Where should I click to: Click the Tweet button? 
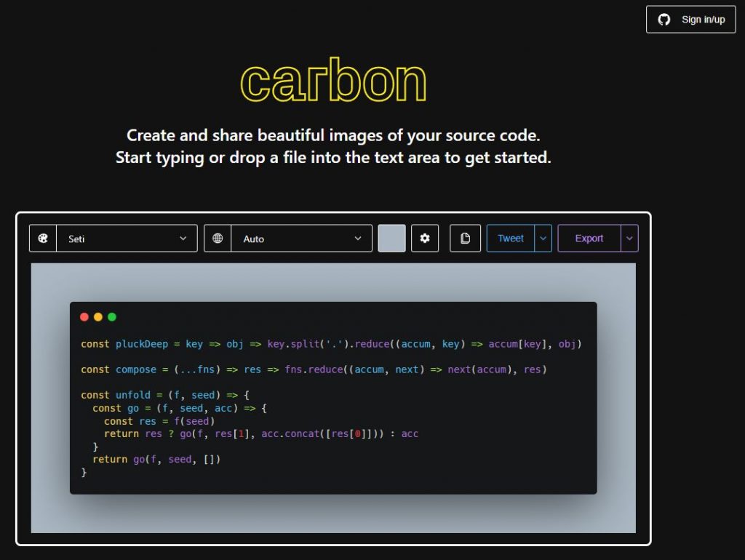pos(511,238)
